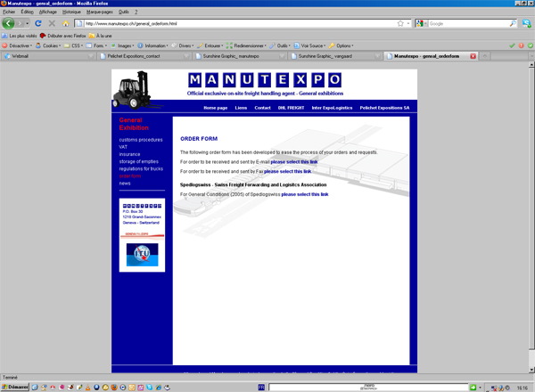535x392 pixels.
Task: Click the green checkmark validation icon
Action: click(512, 45)
